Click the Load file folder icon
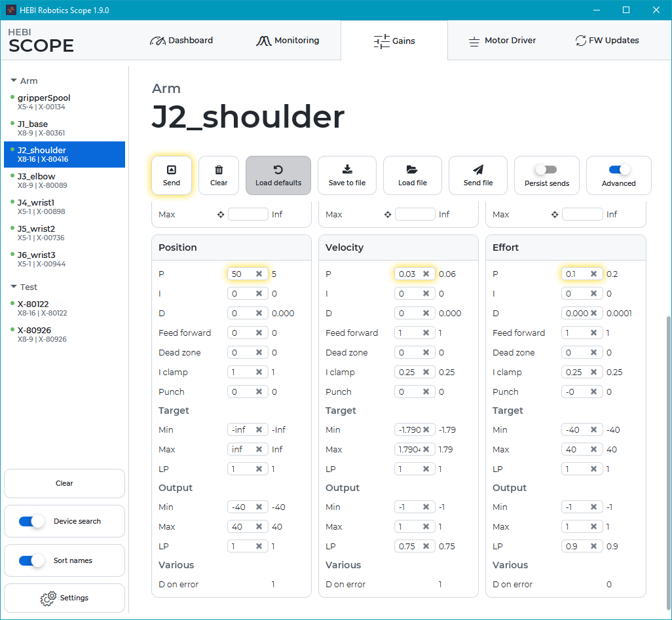 412,170
